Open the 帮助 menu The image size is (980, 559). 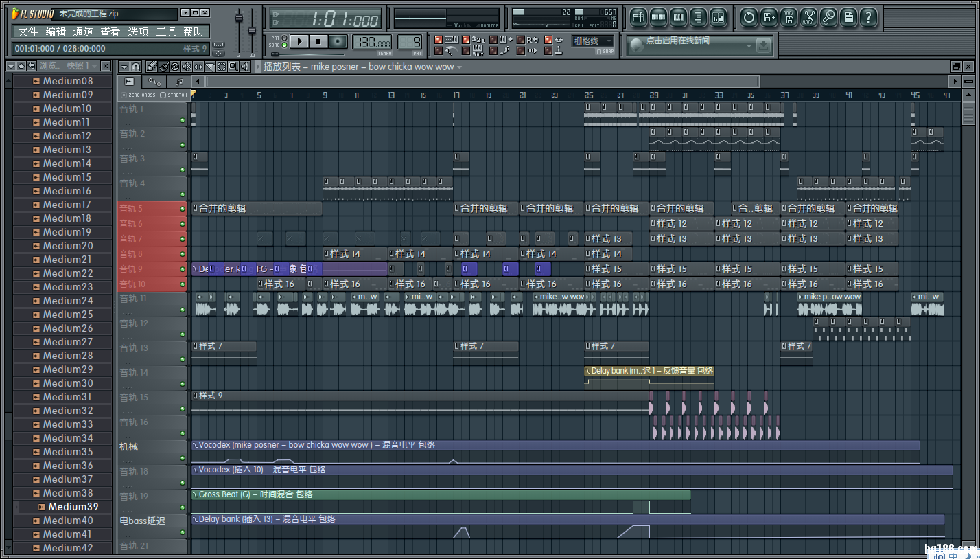(x=194, y=32)
